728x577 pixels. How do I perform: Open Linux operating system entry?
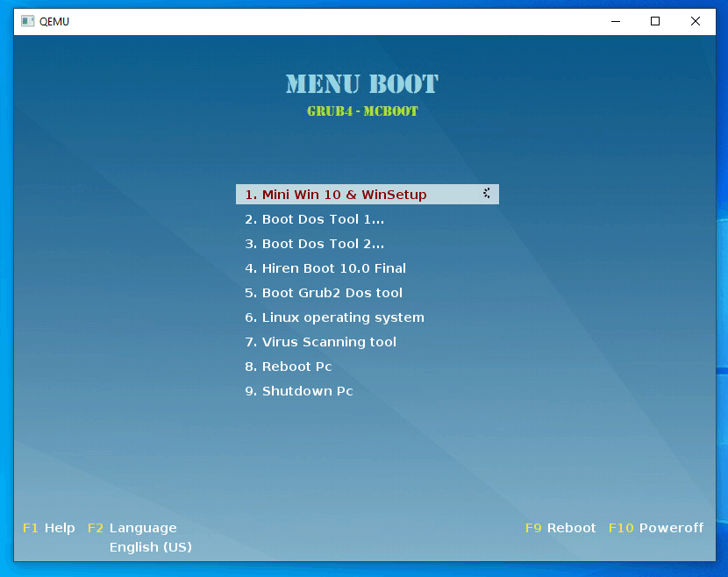pos(334,317)
